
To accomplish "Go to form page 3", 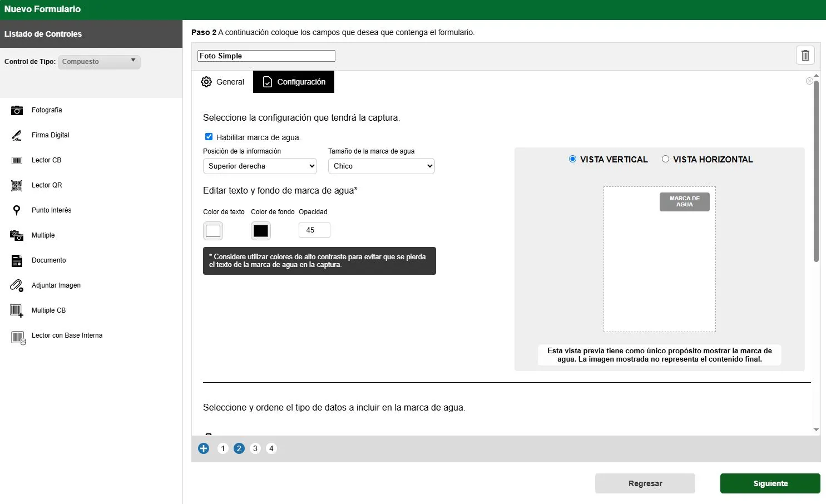I will click(255, 448).
